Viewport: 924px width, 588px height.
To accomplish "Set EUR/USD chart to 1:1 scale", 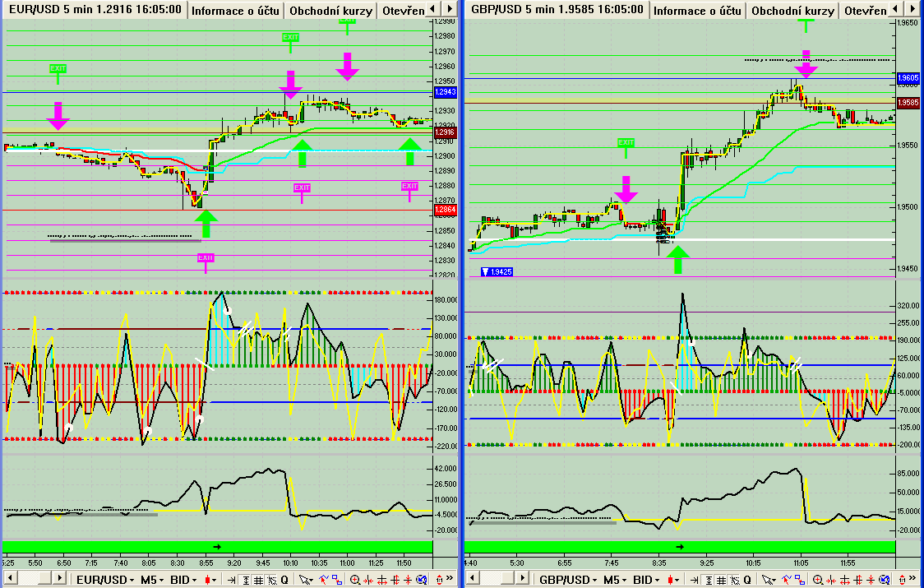I will [439, 580].
